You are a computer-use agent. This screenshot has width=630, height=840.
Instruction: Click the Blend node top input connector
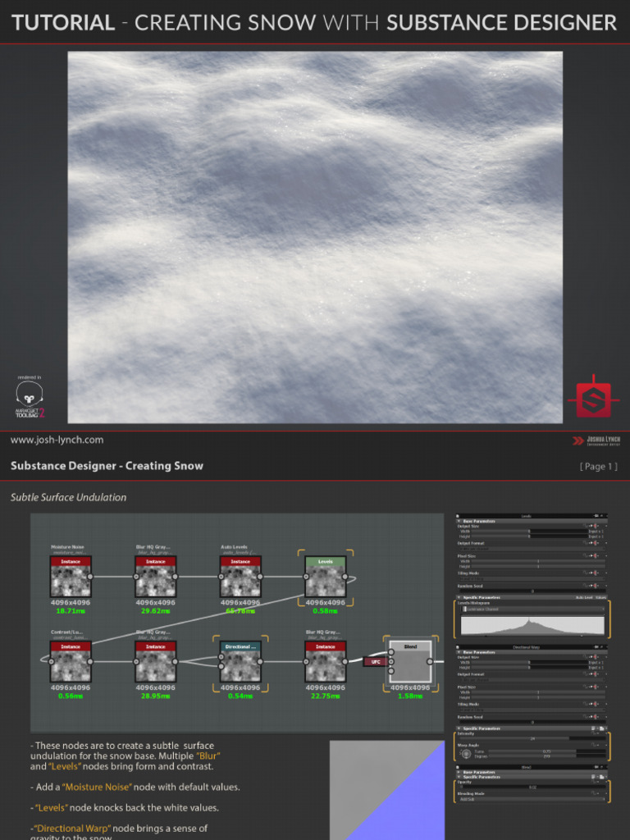pos(391,652)
